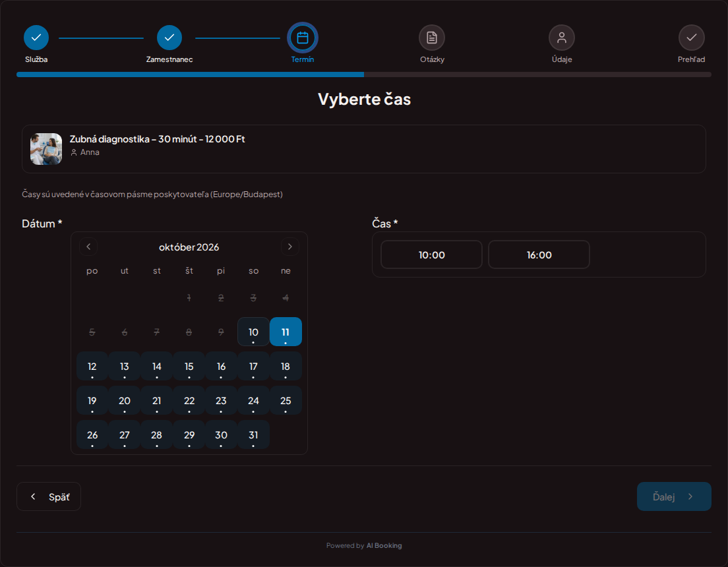The image size is (728, 567).
Task: Open the AI Booking link
Action: point(384,546)
